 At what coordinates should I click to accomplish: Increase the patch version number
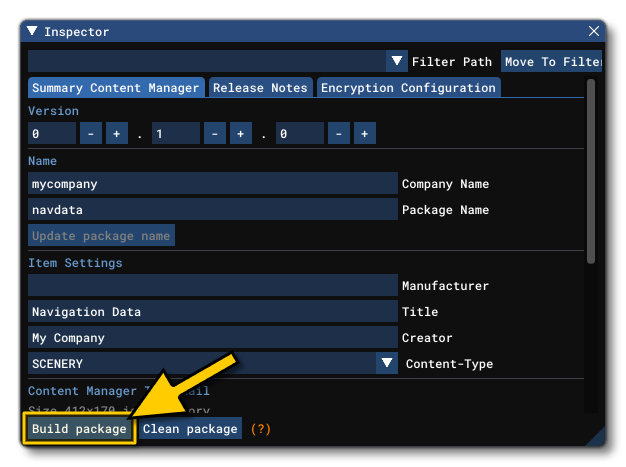[364, 134]
